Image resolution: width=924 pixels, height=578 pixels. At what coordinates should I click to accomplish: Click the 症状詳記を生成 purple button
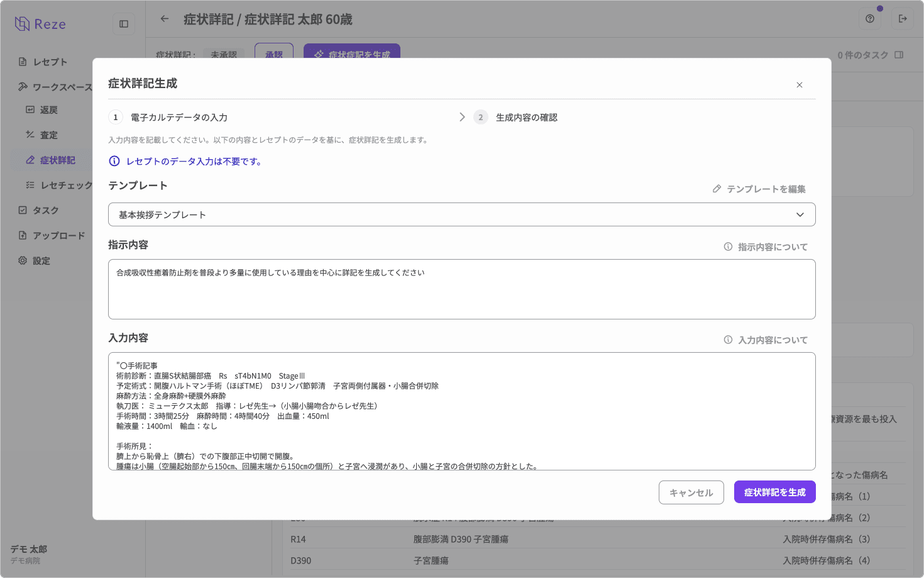[x=774, y=492]
